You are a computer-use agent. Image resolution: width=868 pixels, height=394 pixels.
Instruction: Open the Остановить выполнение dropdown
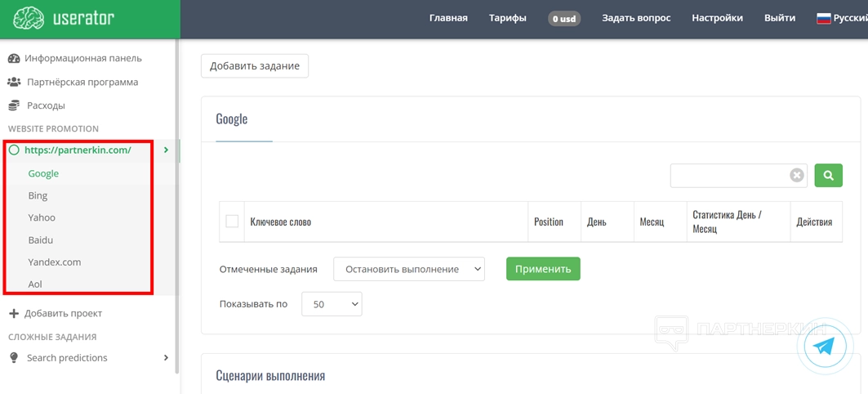point(409,269)
